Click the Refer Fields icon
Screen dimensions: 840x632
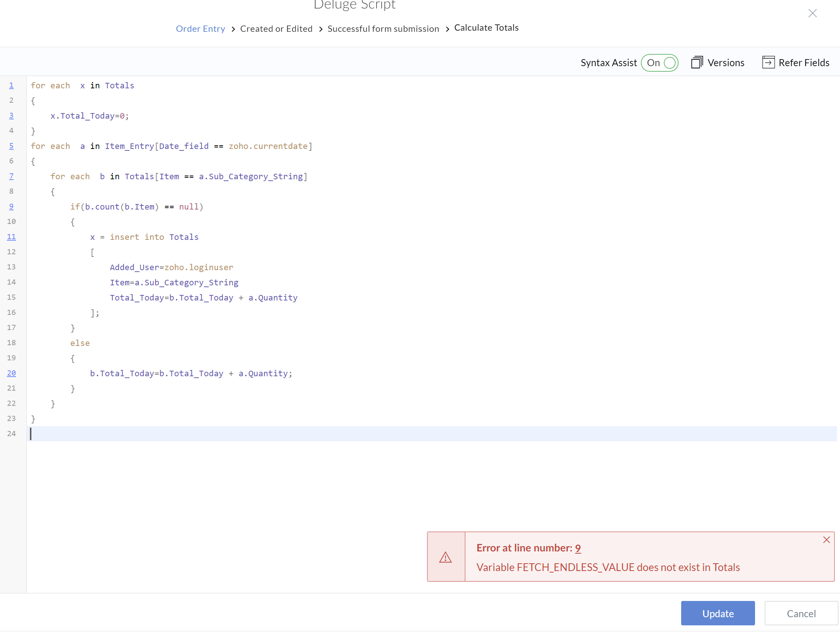point(768,62)
